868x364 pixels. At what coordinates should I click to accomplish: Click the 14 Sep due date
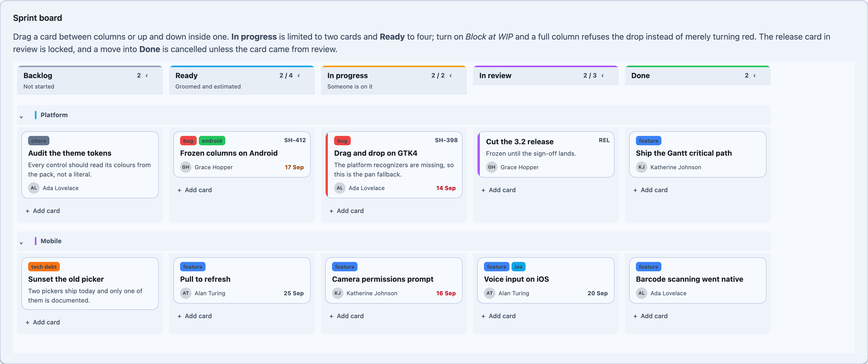click(x=446, y=188)
